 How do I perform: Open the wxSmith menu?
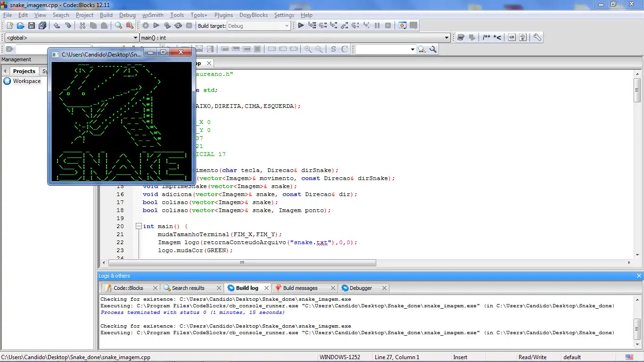click(x=153, y=15)
